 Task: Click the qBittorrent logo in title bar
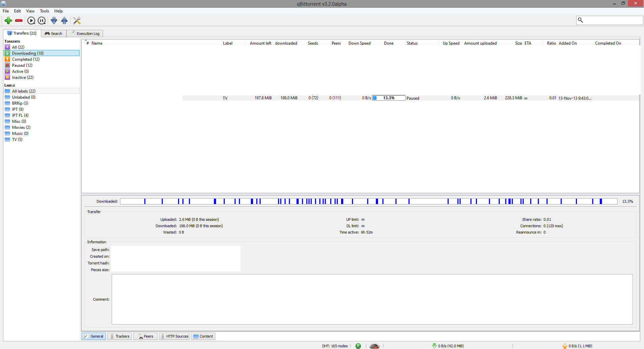[x=3, y=3]
